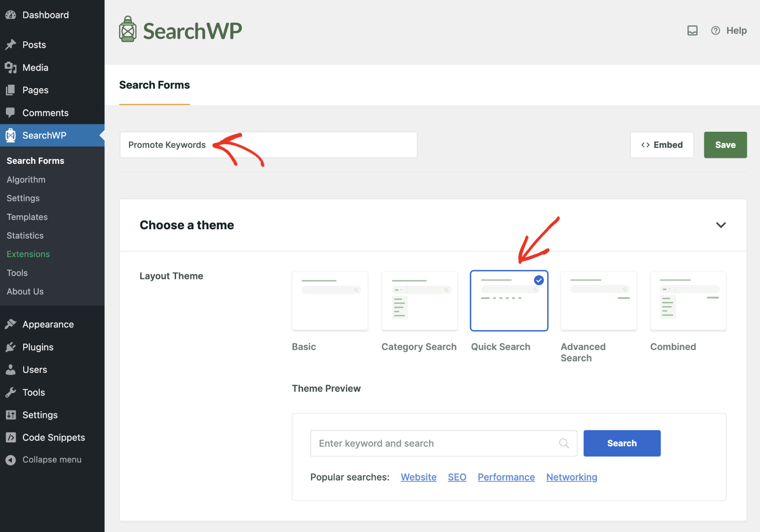Click the Help link text

736,30
